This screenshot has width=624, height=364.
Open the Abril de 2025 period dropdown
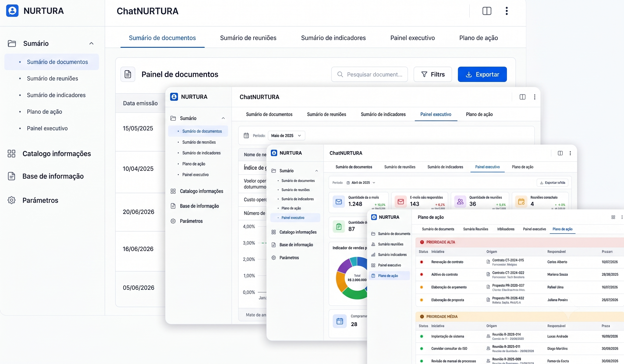click(x=361, y=183)
